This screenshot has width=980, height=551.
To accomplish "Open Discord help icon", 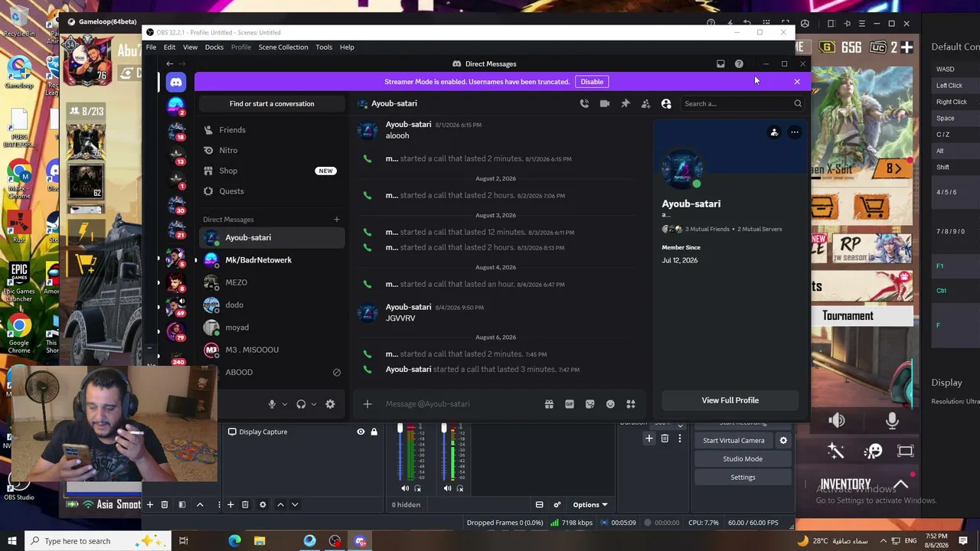I will pos(739,64).
